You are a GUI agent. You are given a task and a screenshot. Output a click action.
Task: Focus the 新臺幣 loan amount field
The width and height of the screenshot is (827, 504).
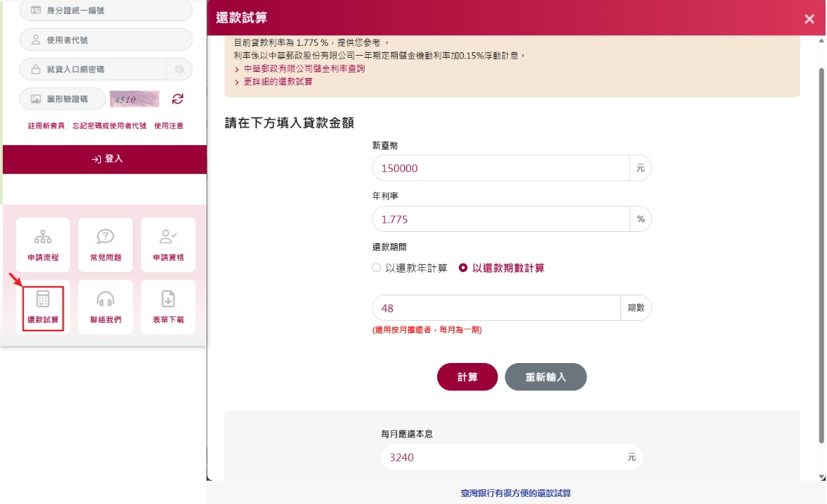coord(501,168)
